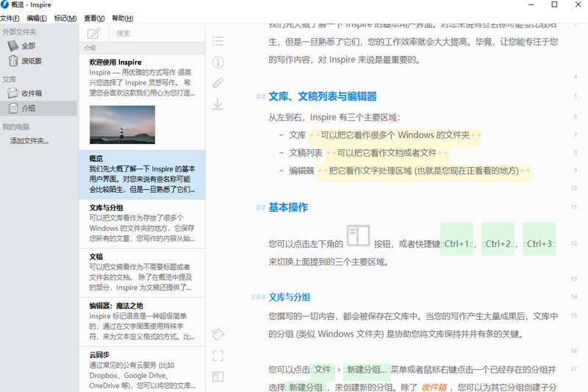Open the tag label icon

[218, 334]
